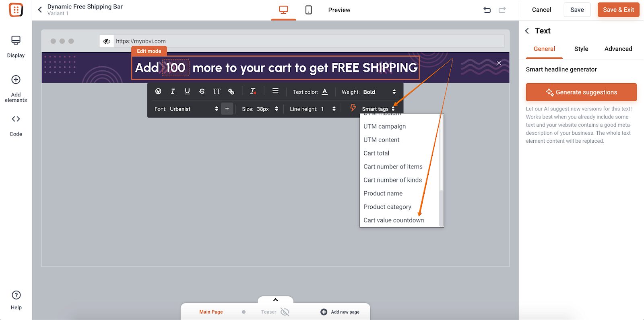Open the text color picker
This screenshot has height=320, width=644.
pyautogui.click(x=325, y=92)
